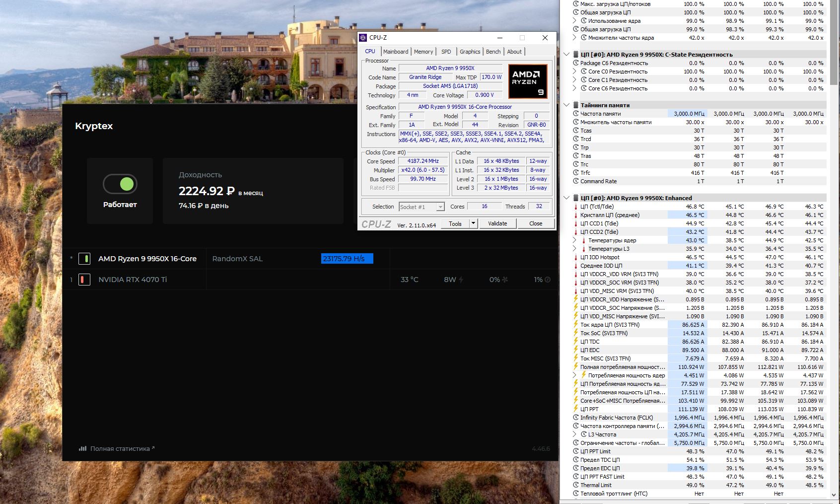
Task: Click lightning icon beside ЦП PPT sensor
Action: (x=576, y=409)
